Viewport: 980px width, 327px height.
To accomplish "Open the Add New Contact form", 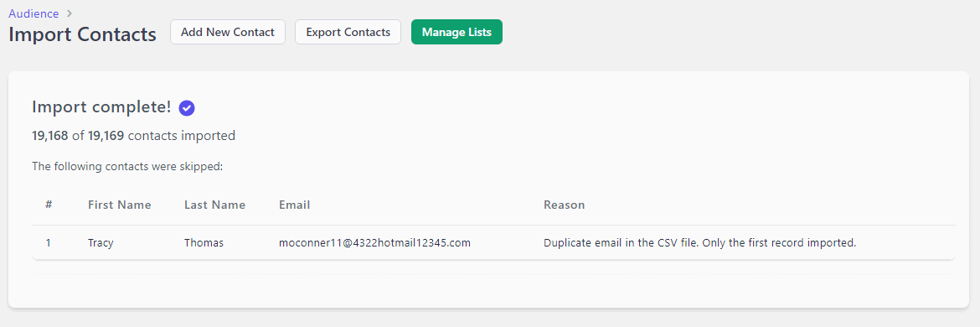I will pos(228,32).
